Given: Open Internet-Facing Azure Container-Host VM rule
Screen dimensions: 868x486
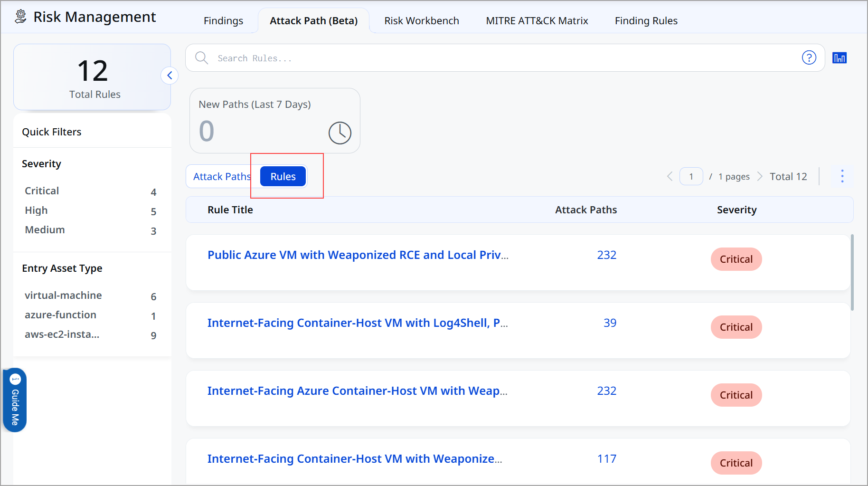Looking at the screenshot, I should 358,391.
